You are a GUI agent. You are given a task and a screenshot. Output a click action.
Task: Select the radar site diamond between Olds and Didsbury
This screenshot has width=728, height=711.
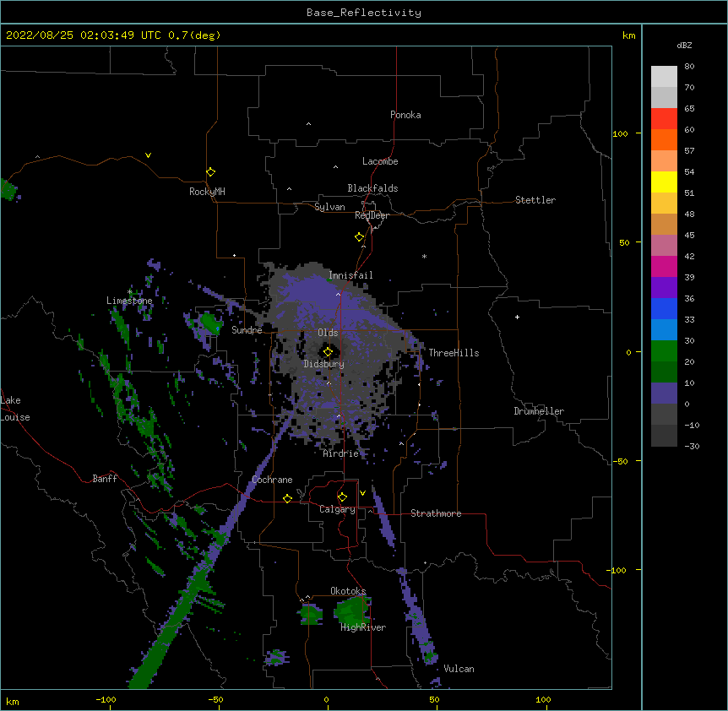[x=328, y=352]
